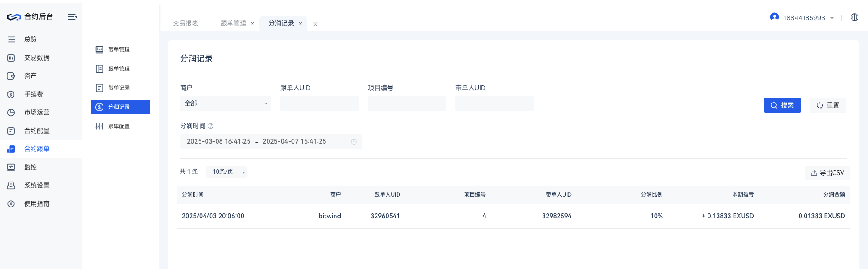Image resolution: width=868 pixels, height=269 pixels.
Task: Expand the 18844185993 account menu
Action: [x=832, y=18]
